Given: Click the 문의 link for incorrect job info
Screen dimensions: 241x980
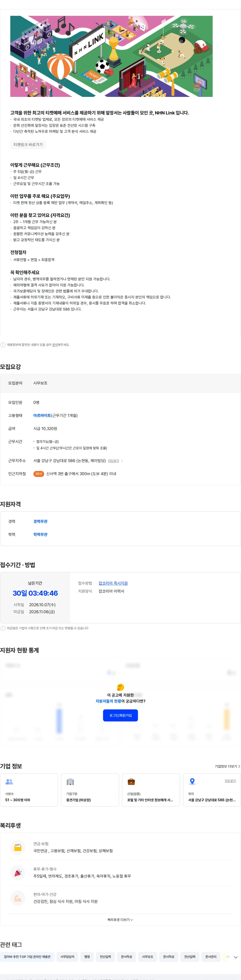Looking at the screenshot, I should (x=55, y=345).
